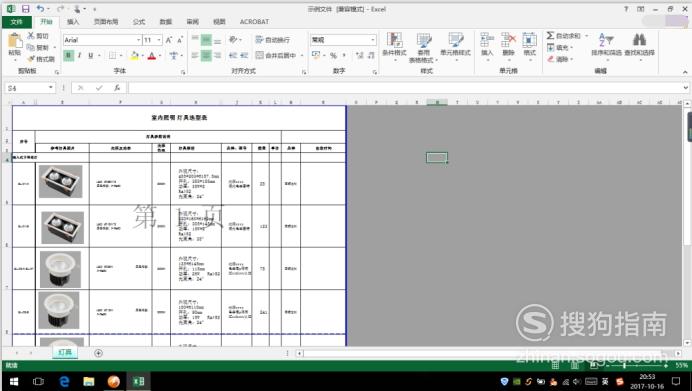
Task: Decrease indent in alignment group
Action: click(233, 55)
